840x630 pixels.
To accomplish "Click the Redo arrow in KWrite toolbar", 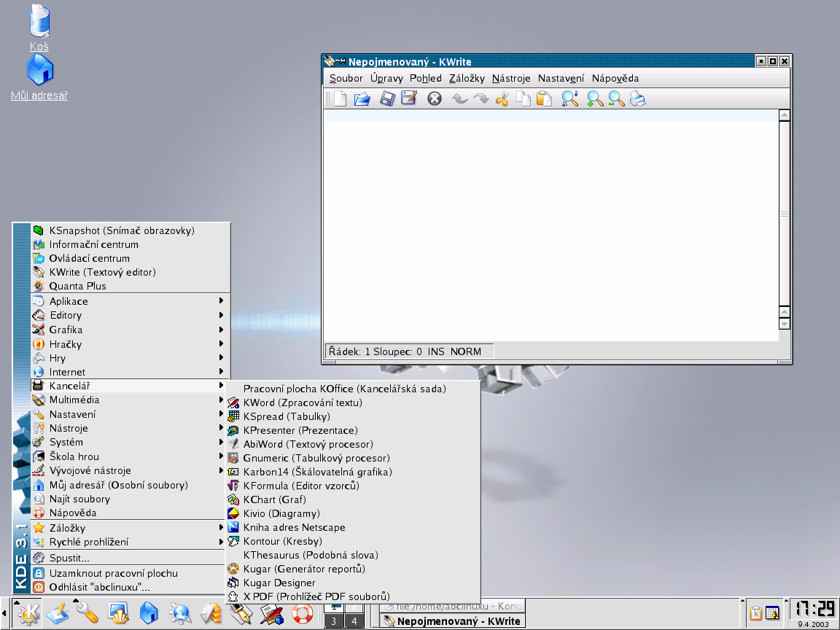I will (x=481, y=98).
